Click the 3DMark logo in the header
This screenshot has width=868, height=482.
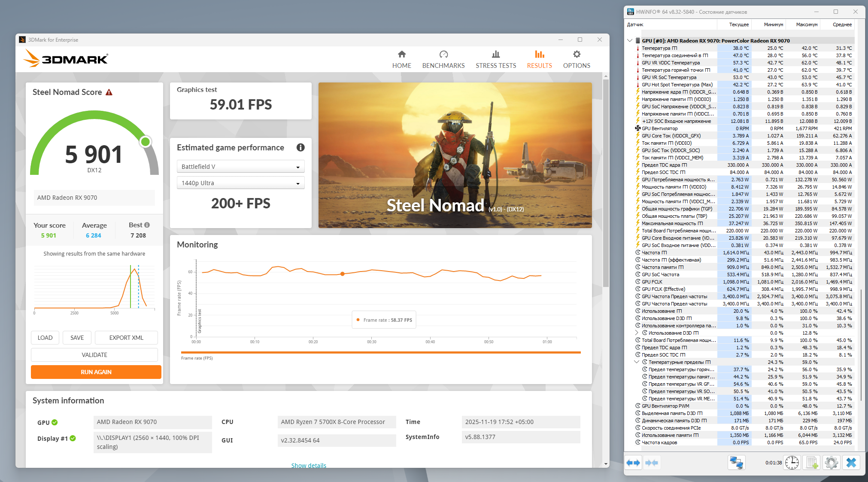(65, 58)
